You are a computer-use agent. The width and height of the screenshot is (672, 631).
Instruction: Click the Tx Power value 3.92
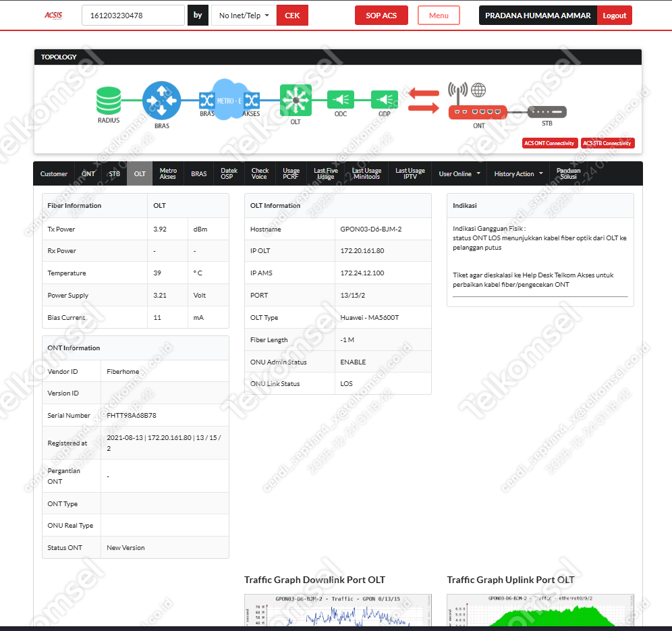(160, 229)
